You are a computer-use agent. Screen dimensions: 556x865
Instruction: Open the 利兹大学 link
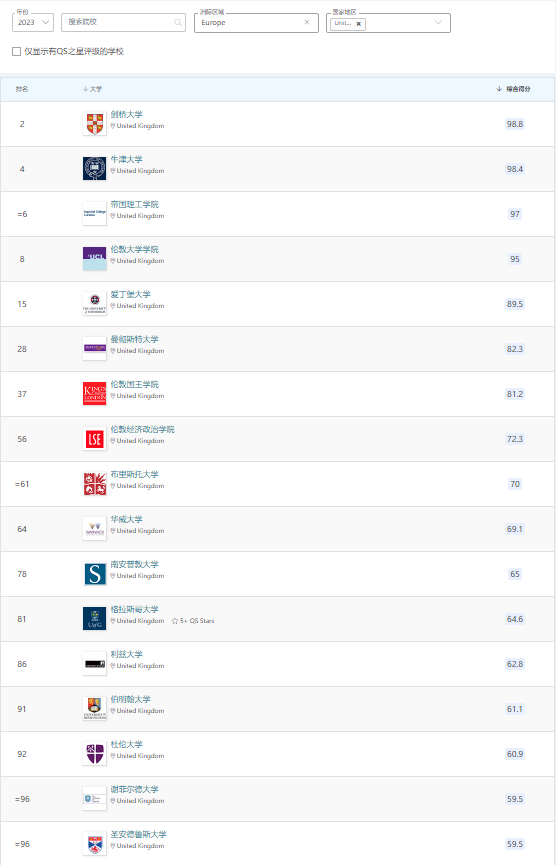tap(126, 654)
